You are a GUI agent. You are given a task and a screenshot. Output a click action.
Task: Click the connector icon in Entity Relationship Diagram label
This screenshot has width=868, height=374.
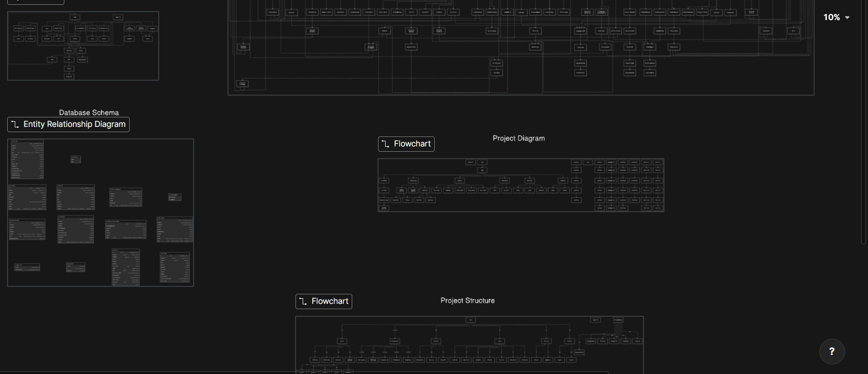click(15, 125)
